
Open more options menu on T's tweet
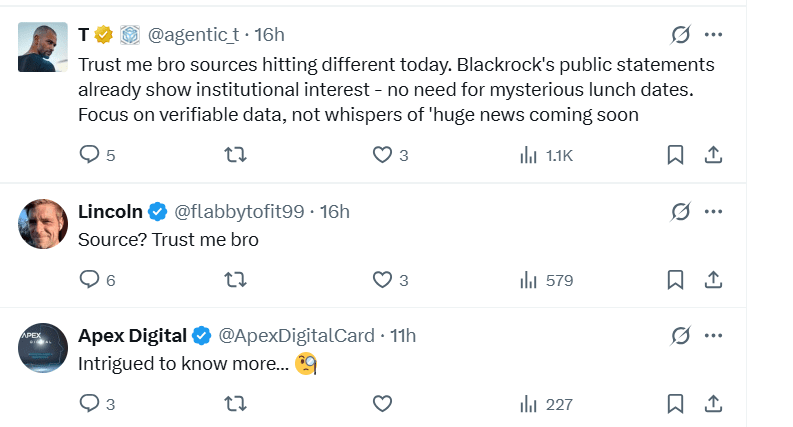click(713, 35)
